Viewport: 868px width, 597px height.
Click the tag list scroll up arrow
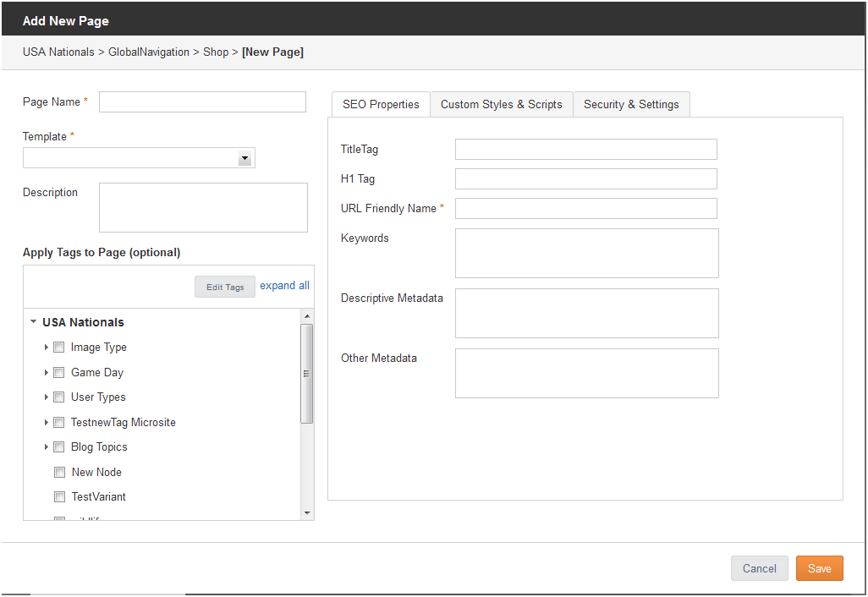(307, 316)
